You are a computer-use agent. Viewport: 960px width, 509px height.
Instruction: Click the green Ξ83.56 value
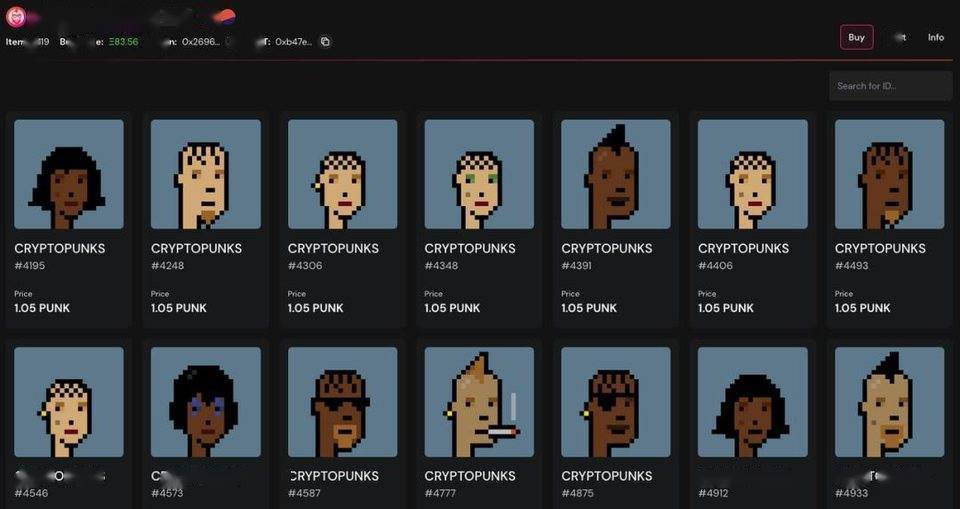124,42
